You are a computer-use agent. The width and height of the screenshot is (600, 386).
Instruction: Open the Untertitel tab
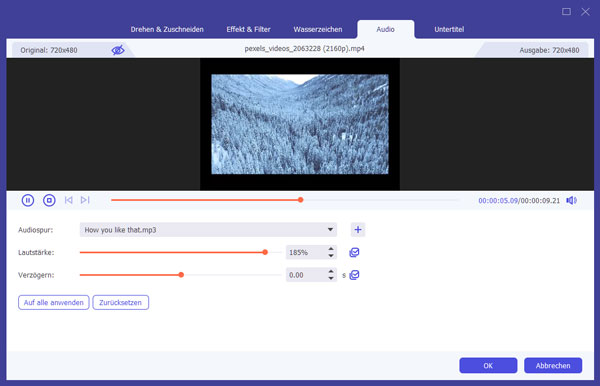[449, 29]
